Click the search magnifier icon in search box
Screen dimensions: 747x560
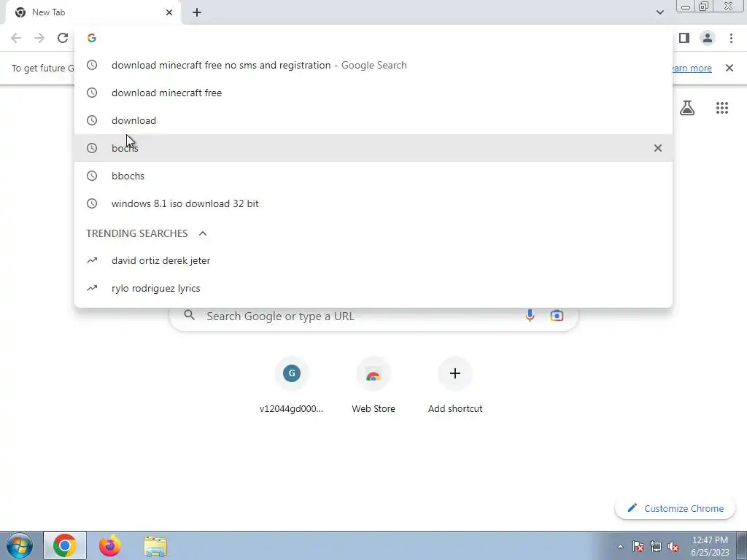189,315
